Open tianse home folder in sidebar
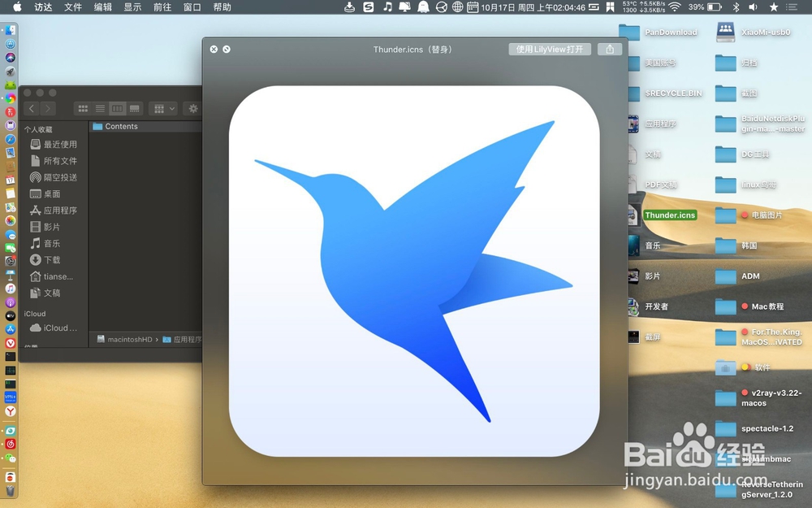 (51, 276)
